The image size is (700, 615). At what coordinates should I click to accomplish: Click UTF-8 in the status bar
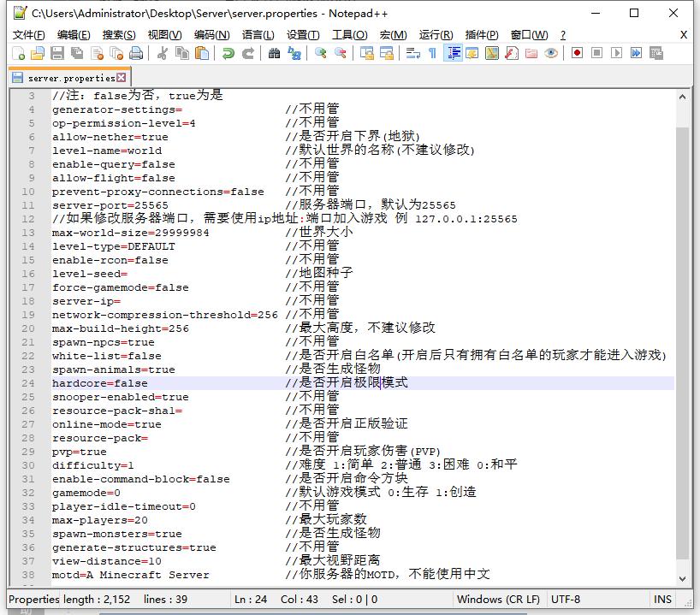coord(565,600)
